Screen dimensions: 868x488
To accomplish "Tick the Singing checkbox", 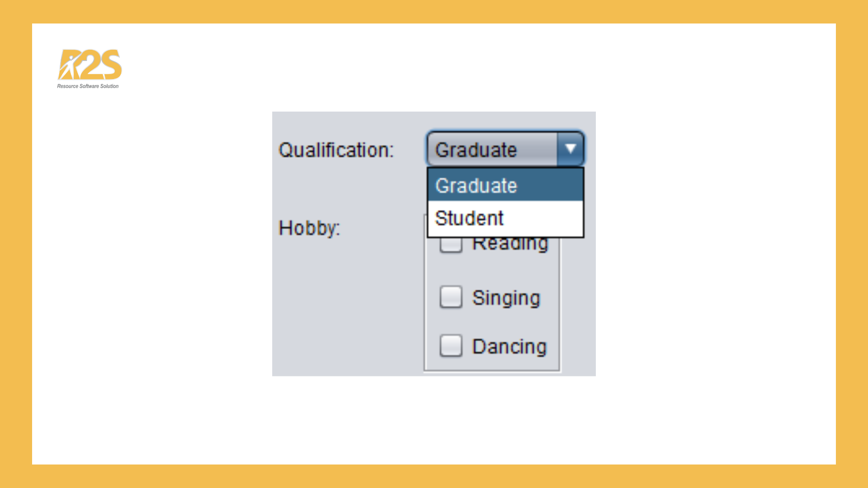I will [x=451, y=297].
